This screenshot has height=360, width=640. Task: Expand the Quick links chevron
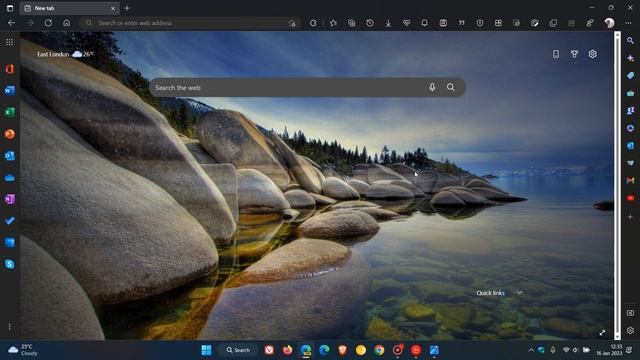coord(519,293)
